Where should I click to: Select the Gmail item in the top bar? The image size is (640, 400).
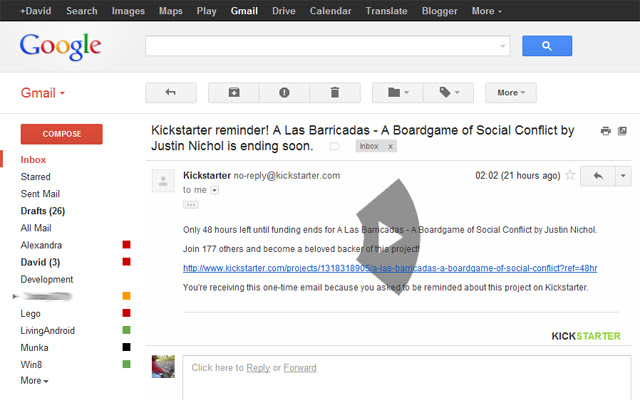[x=244, y=11]
